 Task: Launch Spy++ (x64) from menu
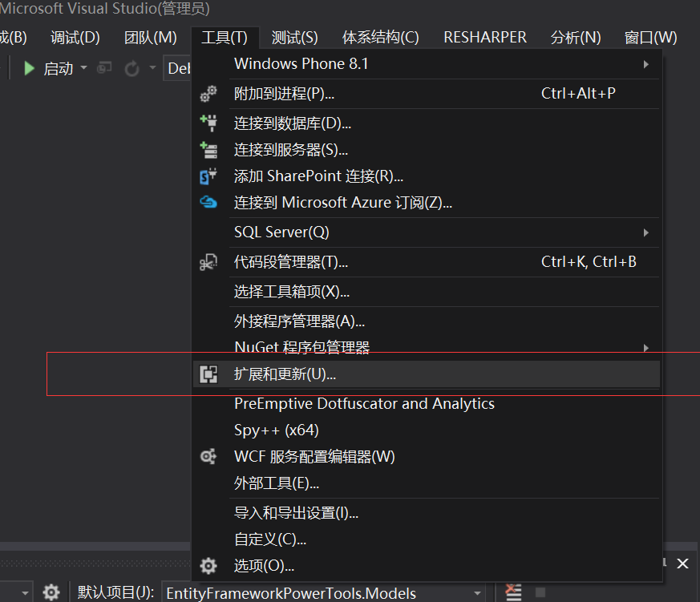pyautogui.click(x=427, y=430)
